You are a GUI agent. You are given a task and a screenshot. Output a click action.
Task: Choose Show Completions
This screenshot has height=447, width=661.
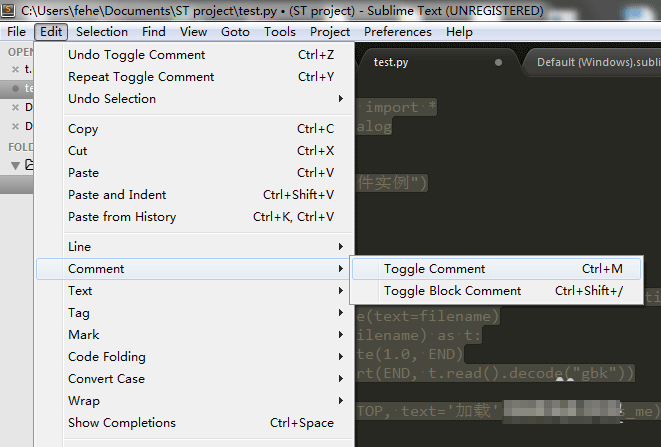point(194,423)
